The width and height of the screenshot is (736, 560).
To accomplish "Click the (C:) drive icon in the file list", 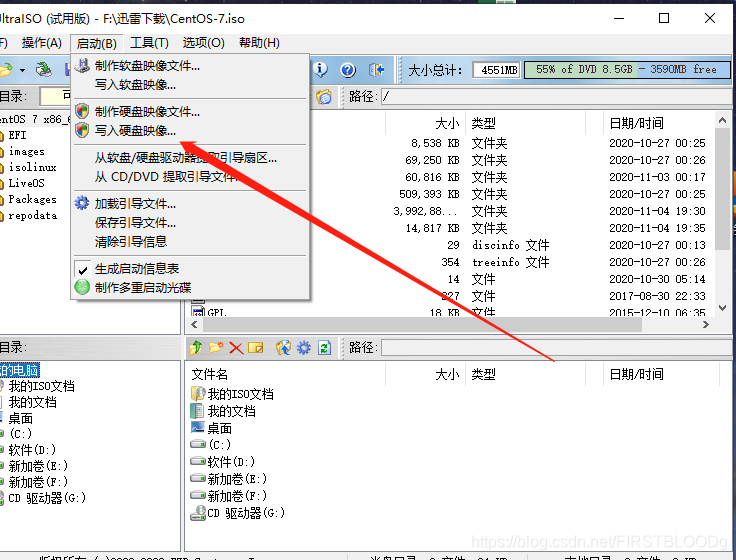I will click(198, 444).
